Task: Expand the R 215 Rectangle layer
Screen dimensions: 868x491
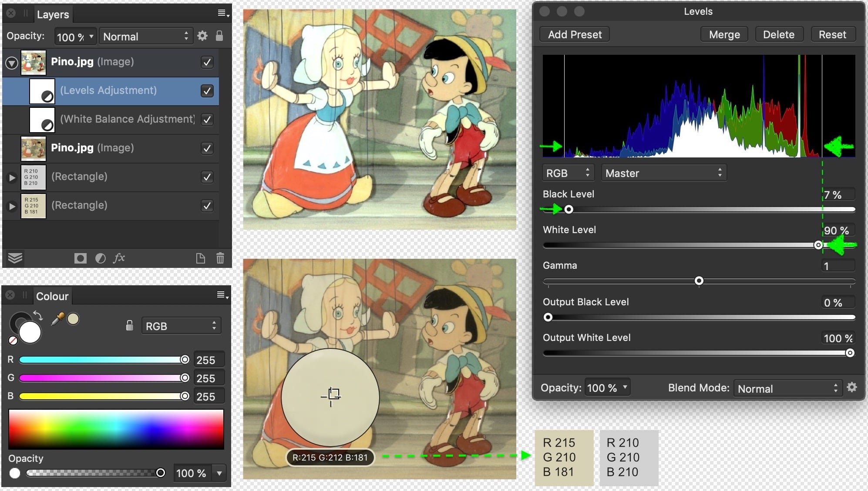Action: [x=12, y=206]
